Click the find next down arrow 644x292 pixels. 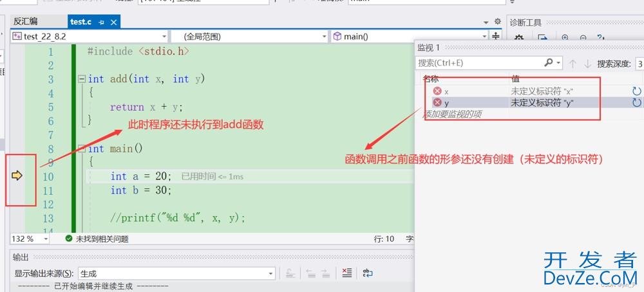[x=588, y=64]
